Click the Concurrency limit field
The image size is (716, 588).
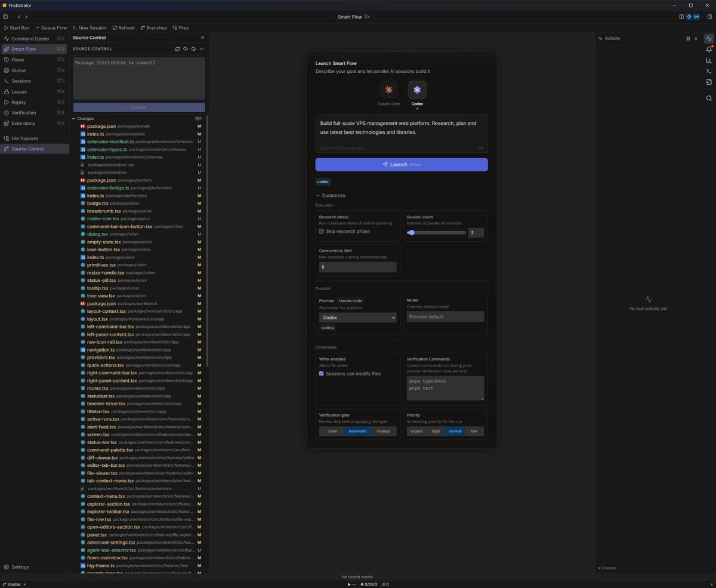[358, 267]
